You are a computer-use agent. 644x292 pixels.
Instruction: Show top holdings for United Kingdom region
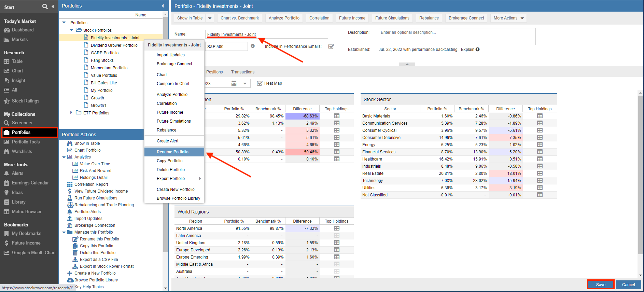pos(337,243)
